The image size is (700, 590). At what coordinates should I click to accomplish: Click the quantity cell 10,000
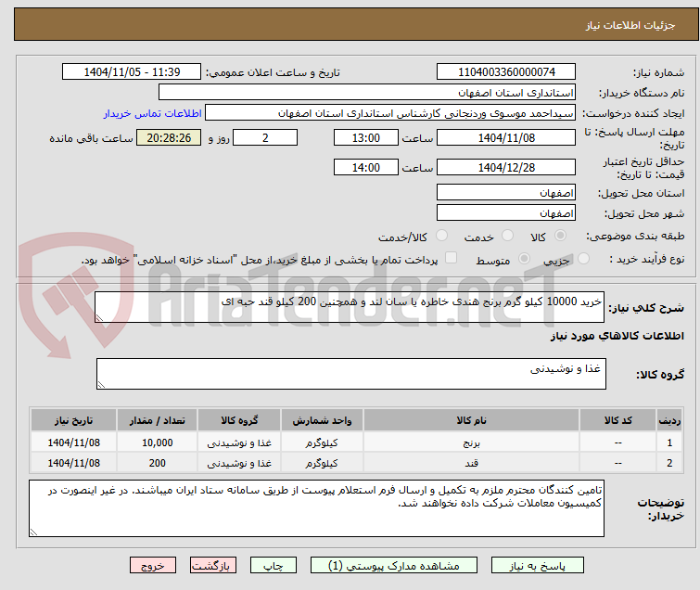pos(157,442)
